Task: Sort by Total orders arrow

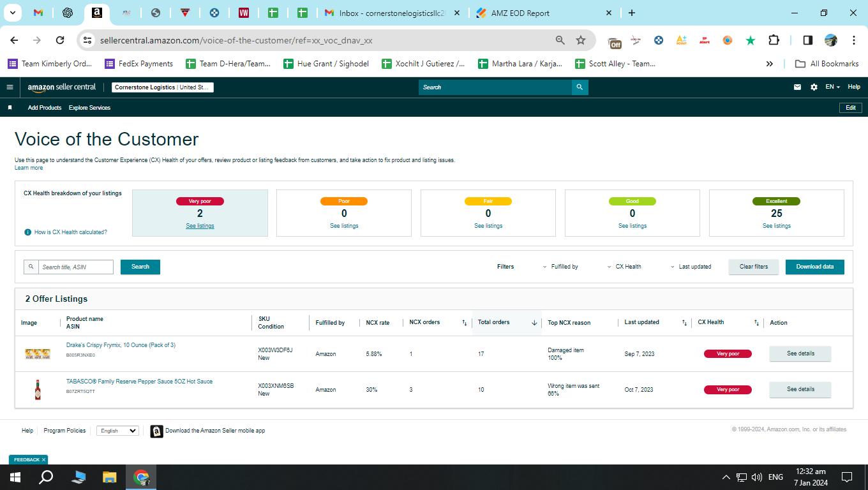Action: pyautogui.click(x=534, y=323)
